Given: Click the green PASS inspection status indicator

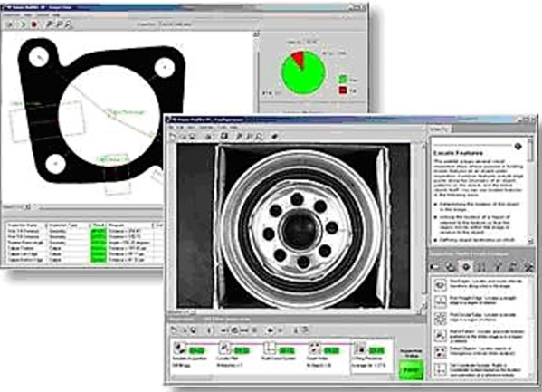Looking at the screenshot, I should tap(411, 370).
